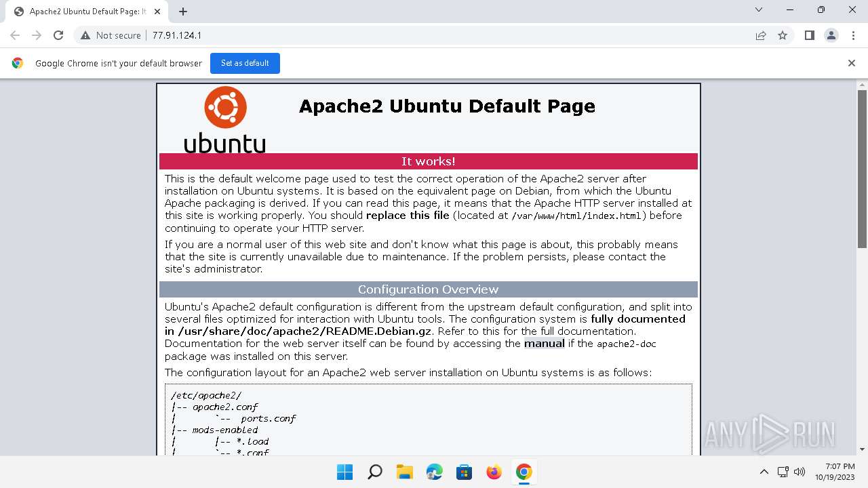This screenshot has width=868, height=488.
Task: Minimize the Chrome window
Action: click(790, 9)
